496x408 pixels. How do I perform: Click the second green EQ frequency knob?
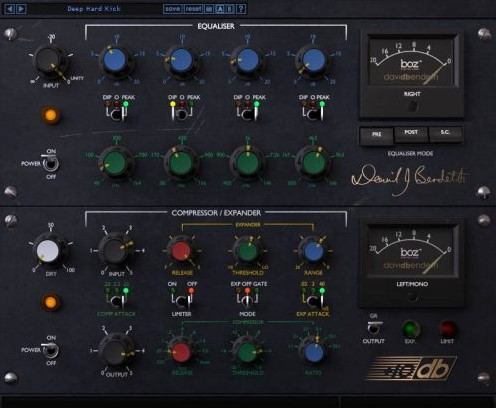coord(181,163)
